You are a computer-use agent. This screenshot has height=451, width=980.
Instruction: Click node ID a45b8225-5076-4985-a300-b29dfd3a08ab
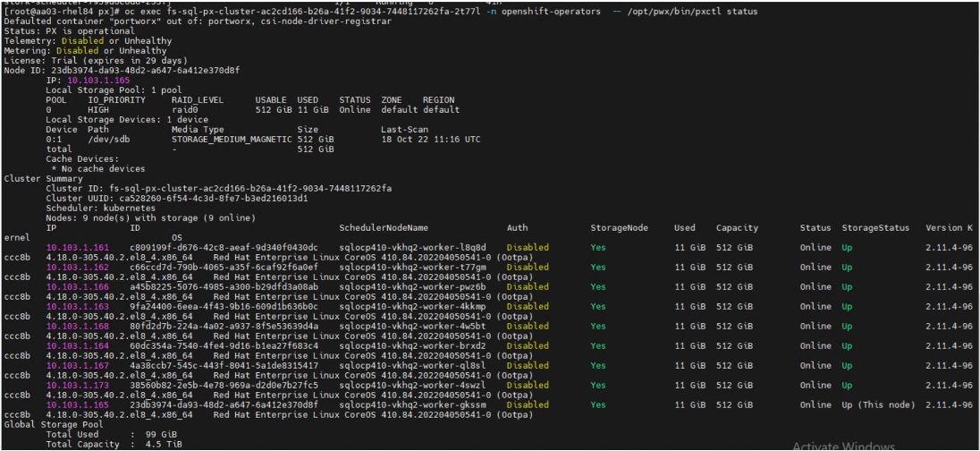[x=224, y=286]
